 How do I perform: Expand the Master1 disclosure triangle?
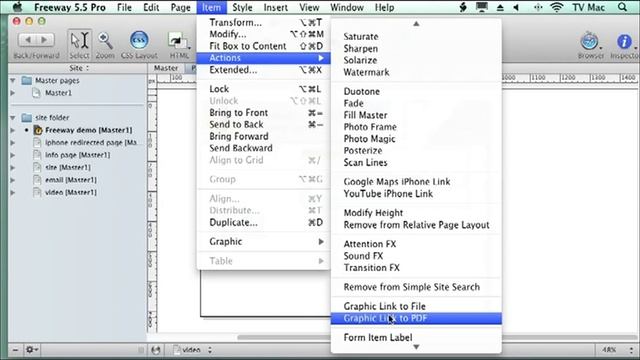point(13,93)
